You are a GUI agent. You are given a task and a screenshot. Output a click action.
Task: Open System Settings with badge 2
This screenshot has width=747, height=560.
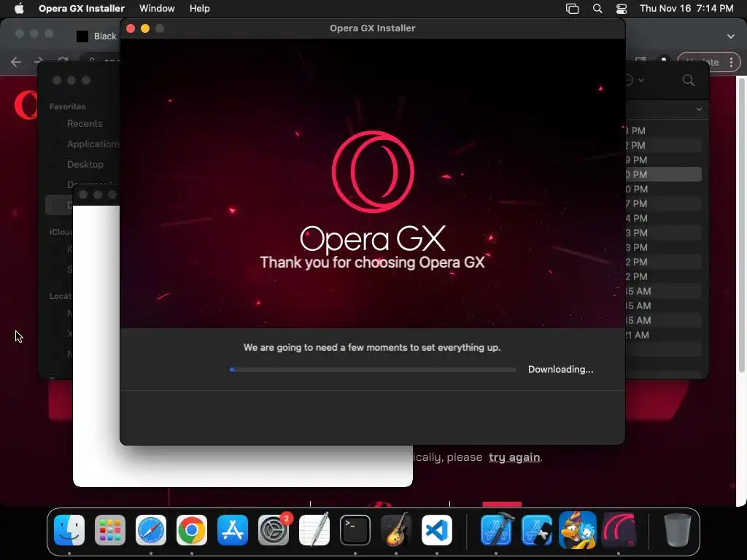(274, 530)
